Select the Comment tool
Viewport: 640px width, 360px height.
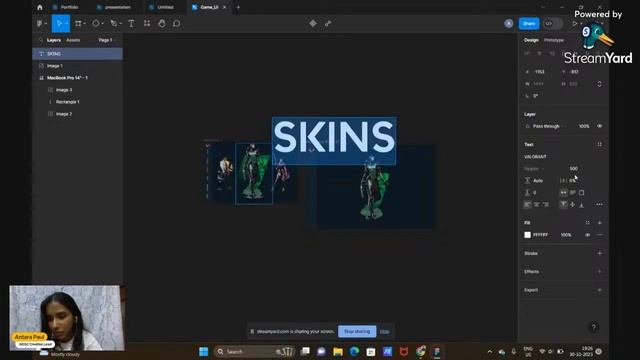click(x=177, y=24)
